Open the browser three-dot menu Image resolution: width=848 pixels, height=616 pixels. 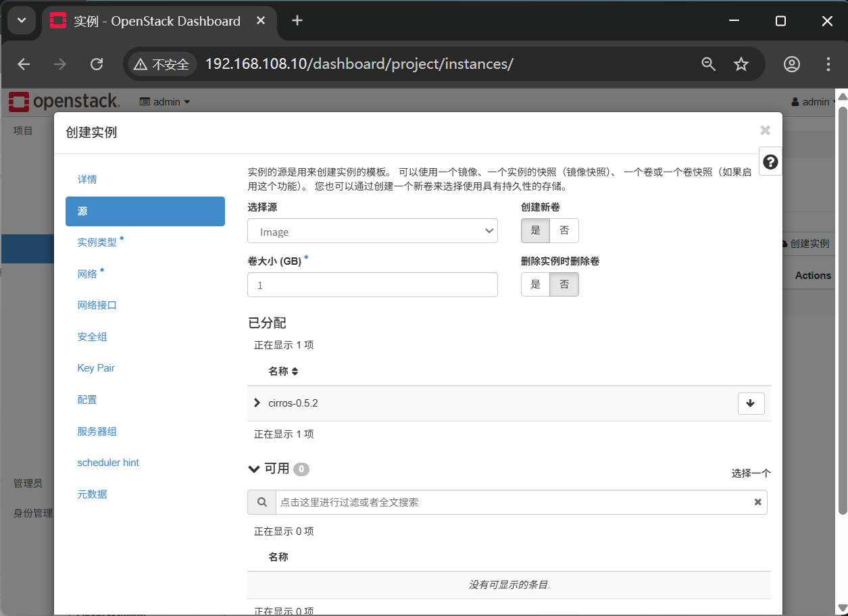(x=828, y=64)
